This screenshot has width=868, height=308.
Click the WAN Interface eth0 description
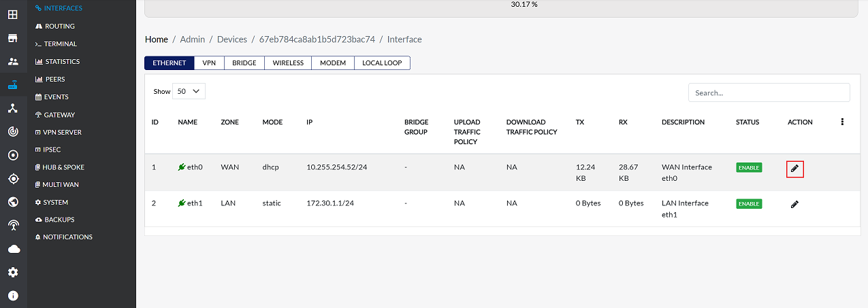687,173
